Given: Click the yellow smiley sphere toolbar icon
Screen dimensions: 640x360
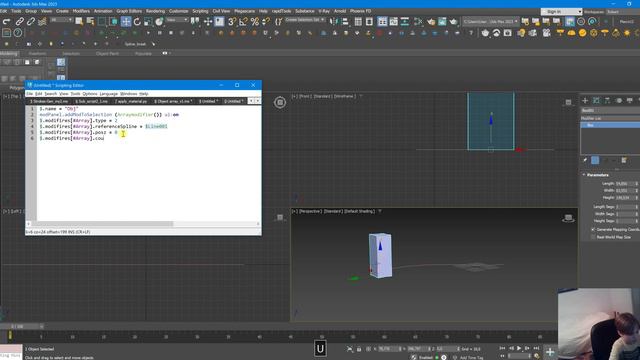Looking at the screenshot, I should [x=582, y=33].
